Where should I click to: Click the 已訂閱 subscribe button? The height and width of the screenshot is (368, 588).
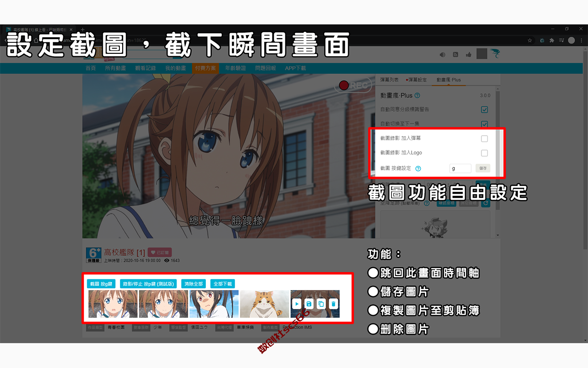(160, 253)
